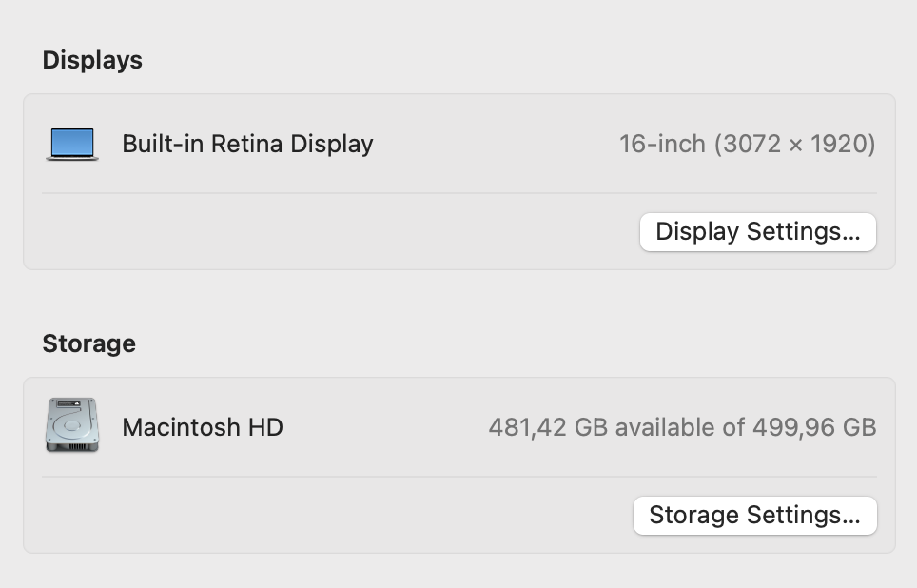Click the Storage panel background area
The image size is (917, 588).
[x=333, y=515]
